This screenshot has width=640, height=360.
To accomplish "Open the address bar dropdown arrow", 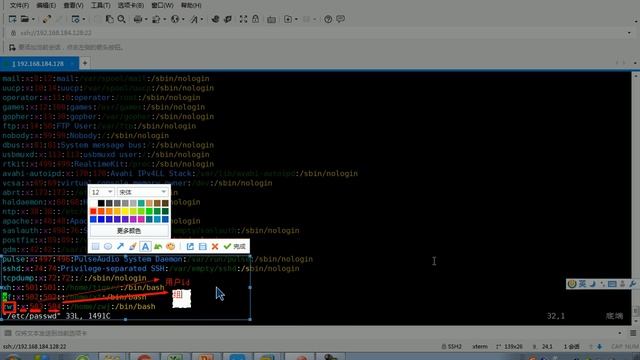I will pyautogui.click(x=629, y=33).
